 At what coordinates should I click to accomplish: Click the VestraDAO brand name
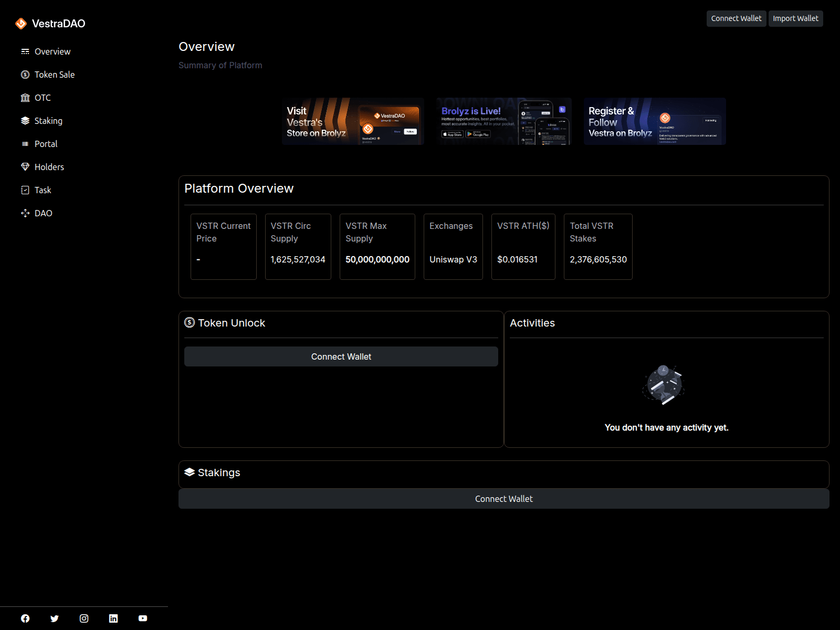(x=59, y=24)
